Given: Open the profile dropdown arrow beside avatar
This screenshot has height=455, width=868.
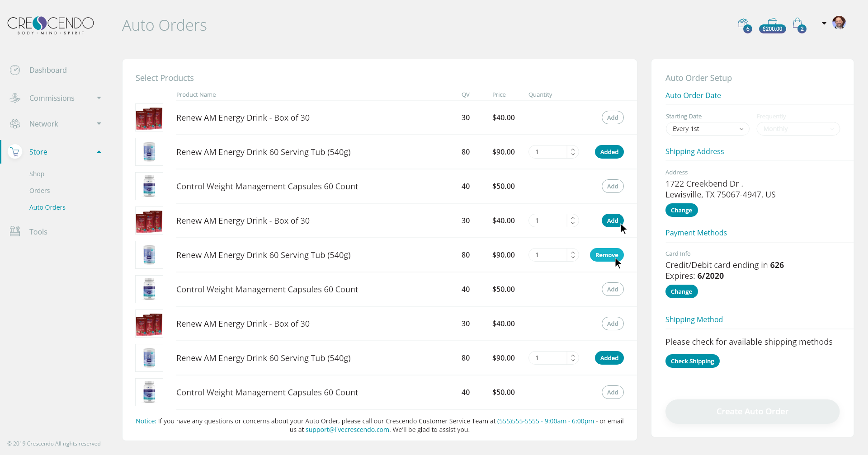Looking at the screenshot, I should tap(824, 23).
